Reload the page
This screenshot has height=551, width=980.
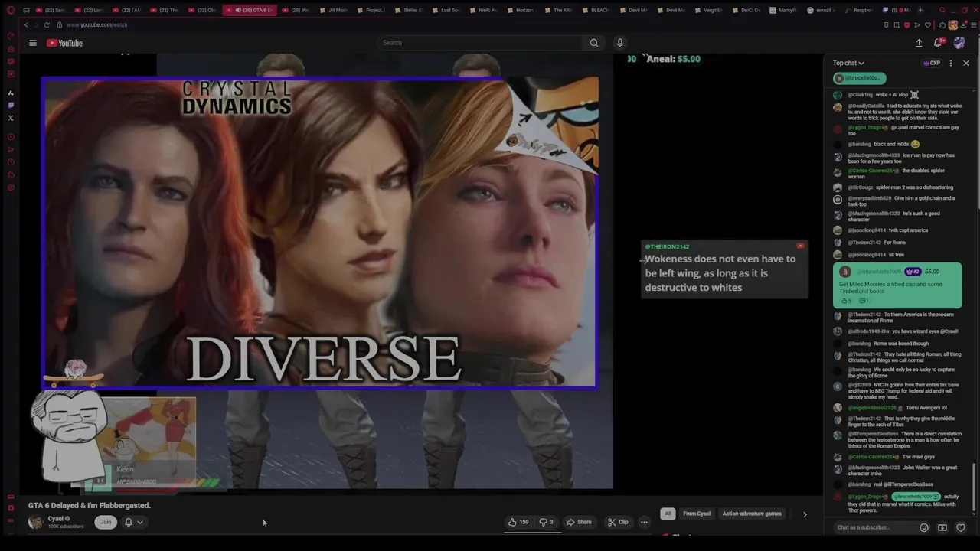pyautogui.click(x=47, y=24)
